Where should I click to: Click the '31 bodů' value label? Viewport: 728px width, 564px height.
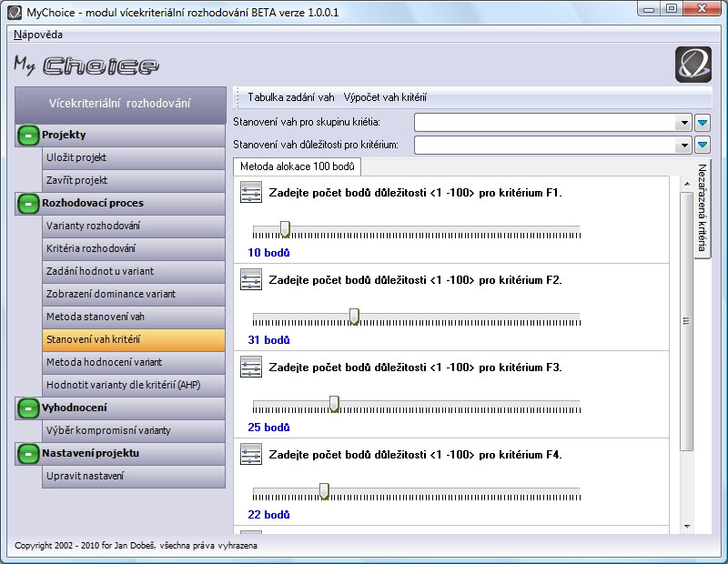[268, 340]
